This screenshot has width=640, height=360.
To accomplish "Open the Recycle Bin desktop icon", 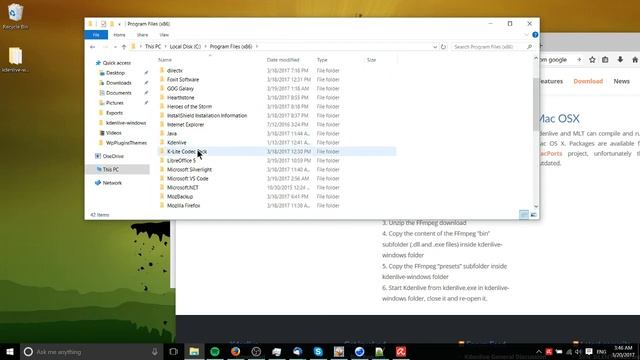I will [x=15, y=16].
